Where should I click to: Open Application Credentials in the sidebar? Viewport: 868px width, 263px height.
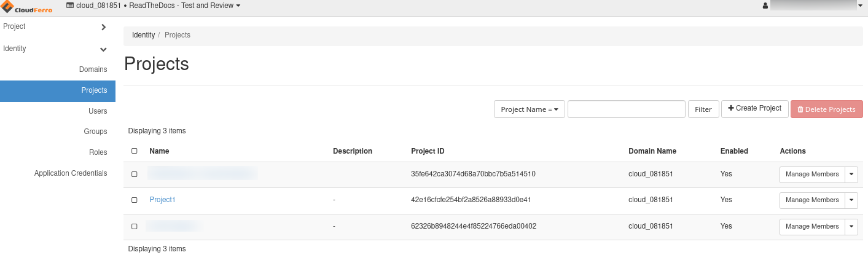click(71, 173)
